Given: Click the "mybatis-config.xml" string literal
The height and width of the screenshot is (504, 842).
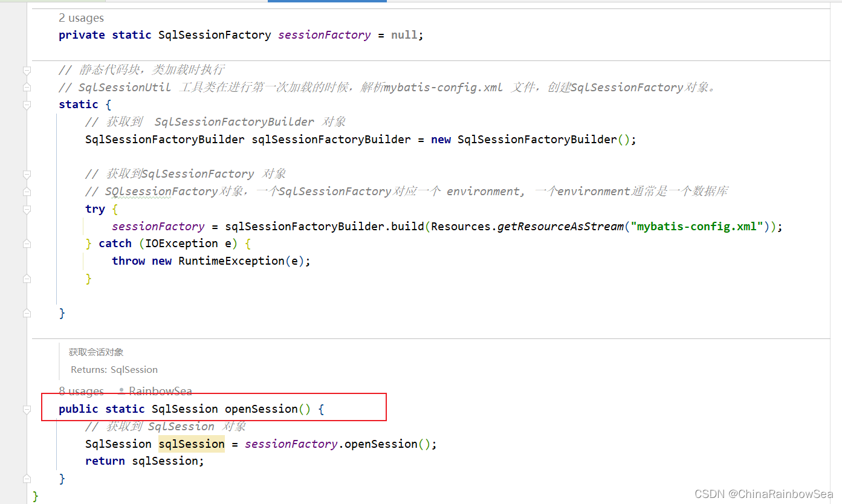Looking at the screenshot, I should coord(696,227).
